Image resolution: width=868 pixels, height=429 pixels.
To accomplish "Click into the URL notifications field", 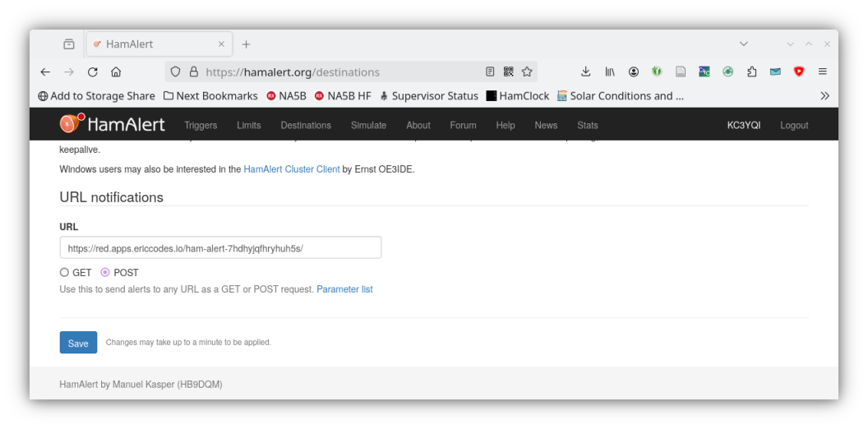I will pyautogui.click(x=220, y=247).
